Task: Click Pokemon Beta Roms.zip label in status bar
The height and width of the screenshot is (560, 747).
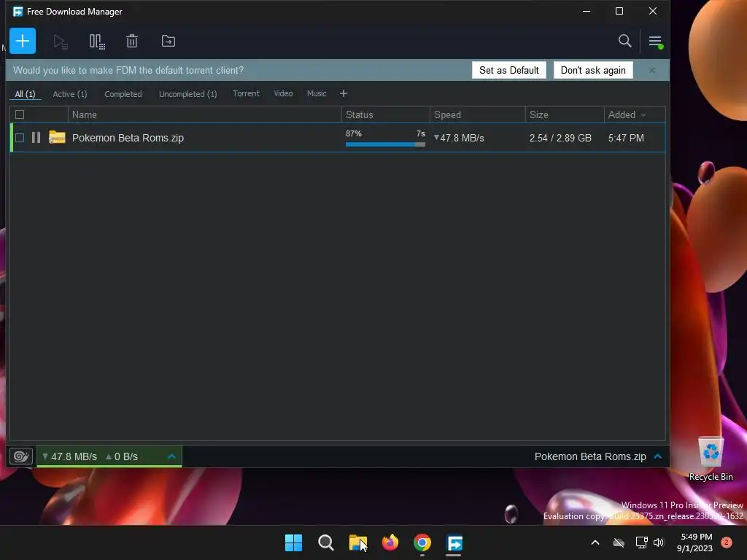Action: coord(590,456)
